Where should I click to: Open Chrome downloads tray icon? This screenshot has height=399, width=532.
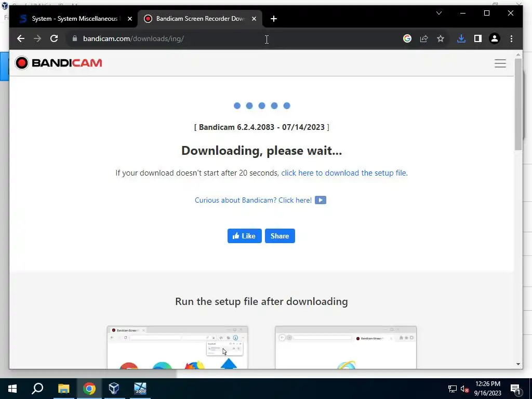461,38
